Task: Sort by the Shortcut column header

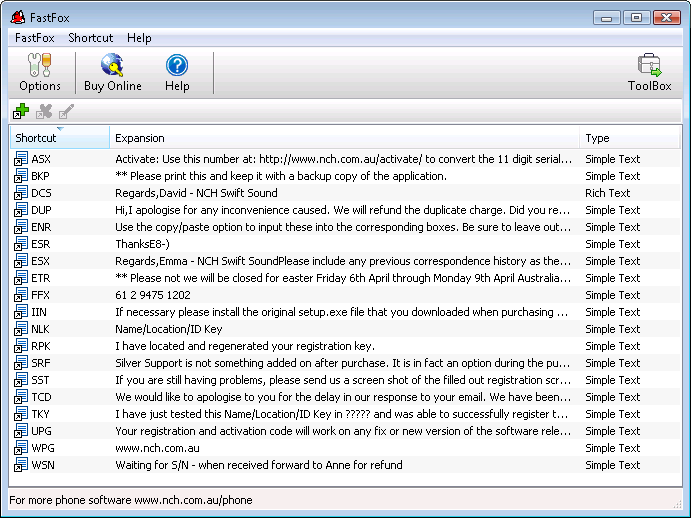Action: pos(60,138)
